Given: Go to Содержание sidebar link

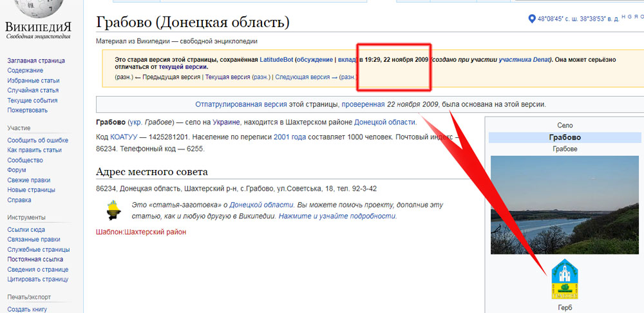Looking at the screenshot, I should pos(25,70).
